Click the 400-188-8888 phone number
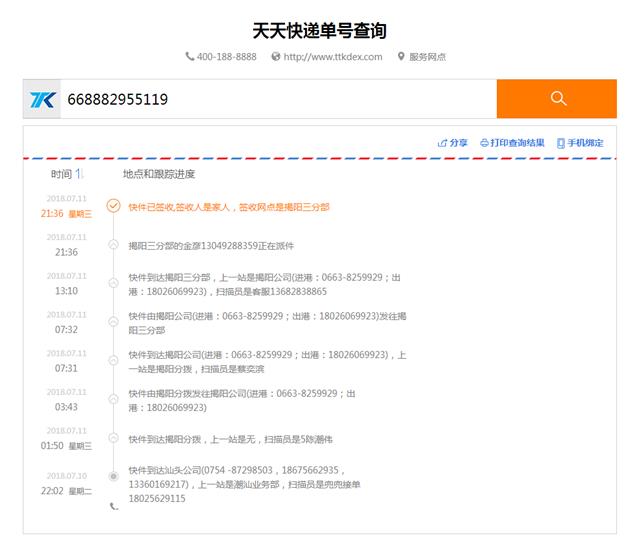 click(227, 57)
